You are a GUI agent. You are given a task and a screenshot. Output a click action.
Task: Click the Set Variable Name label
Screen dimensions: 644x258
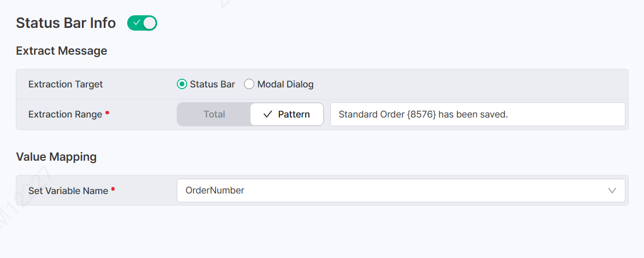coord(68,191)
